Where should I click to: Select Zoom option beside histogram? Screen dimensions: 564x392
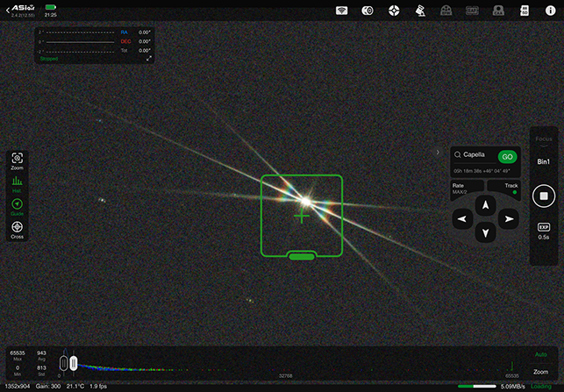[x=541, y=372]
